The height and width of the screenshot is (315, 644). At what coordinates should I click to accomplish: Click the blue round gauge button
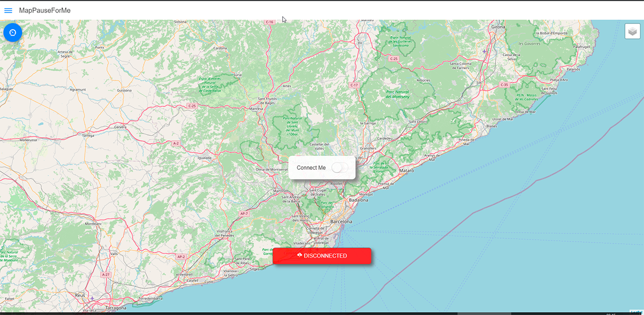13,32
